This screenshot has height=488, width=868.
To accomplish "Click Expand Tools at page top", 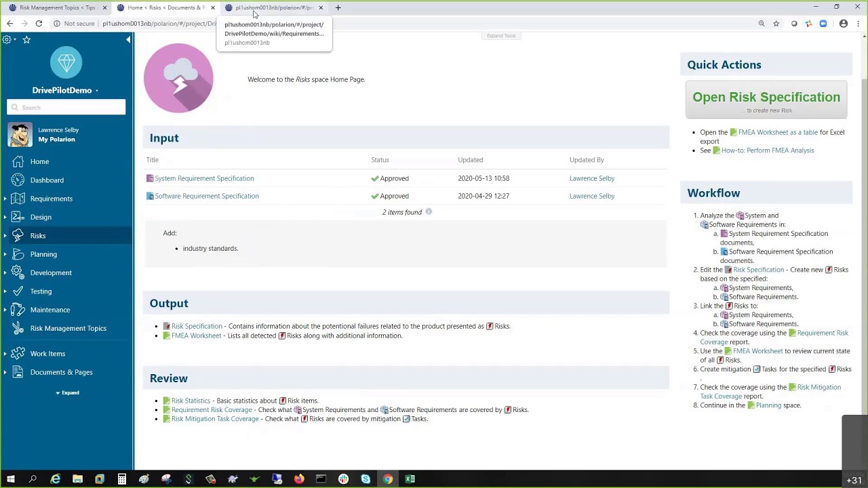I will [x=501, y=36].
